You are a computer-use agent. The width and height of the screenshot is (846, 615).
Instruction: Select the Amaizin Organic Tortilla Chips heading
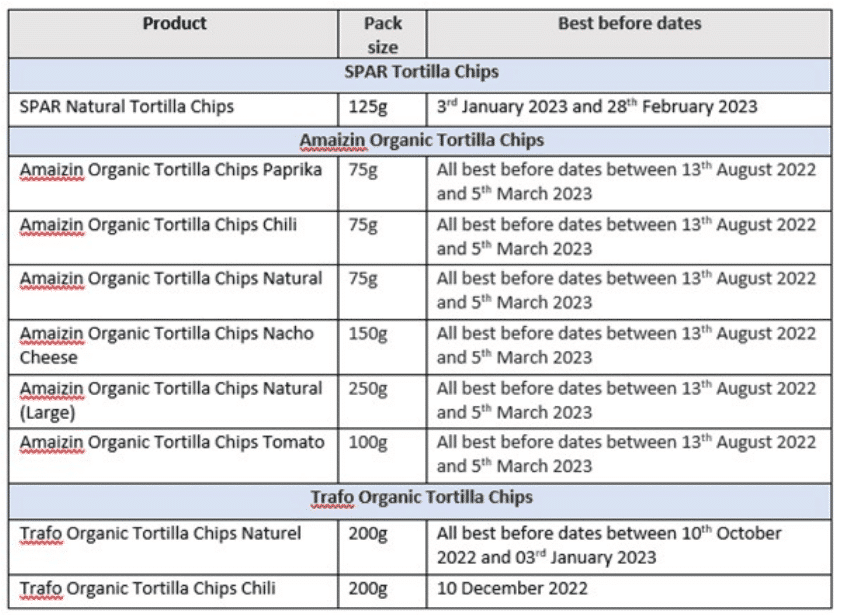420,141
